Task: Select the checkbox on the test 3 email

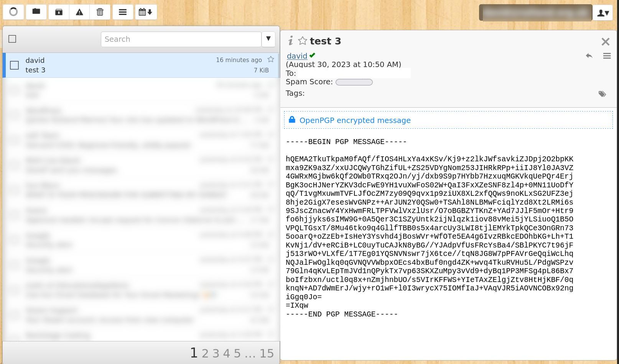Action: pos(14,65)
